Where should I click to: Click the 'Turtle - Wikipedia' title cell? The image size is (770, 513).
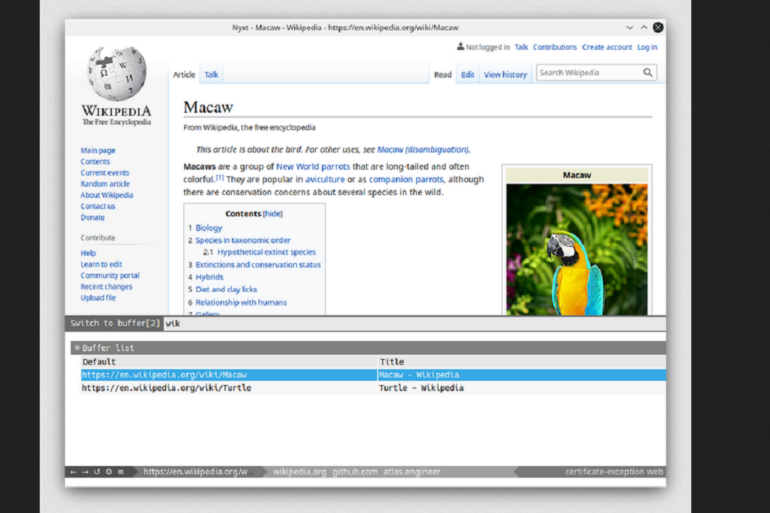[522, 388]
